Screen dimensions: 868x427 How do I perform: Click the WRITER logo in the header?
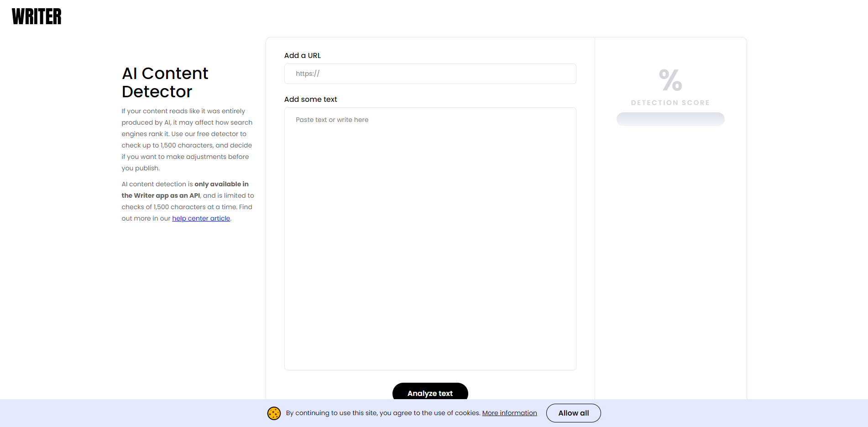[37, 16]
